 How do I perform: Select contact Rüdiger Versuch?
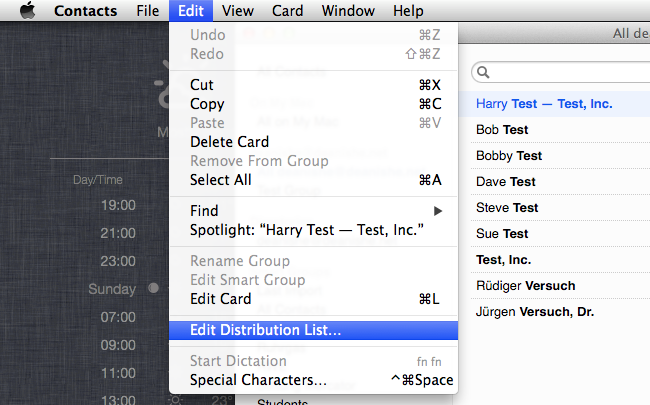point(554,286)
